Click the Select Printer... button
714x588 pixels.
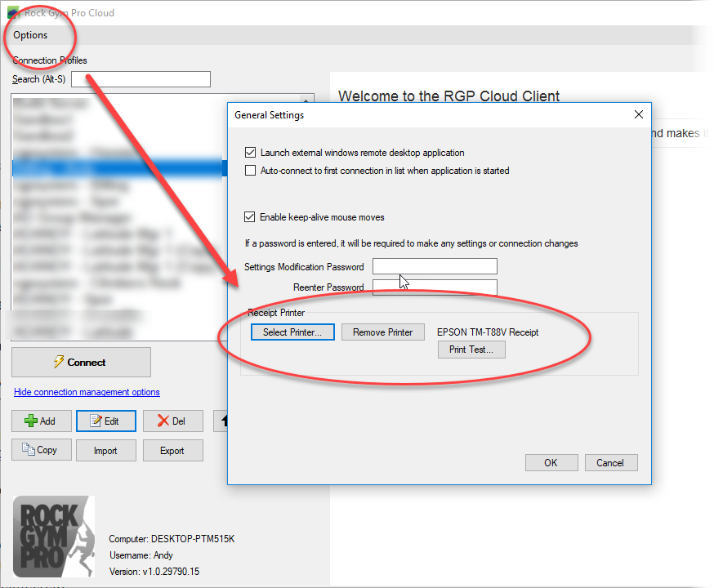click(292, 332)
